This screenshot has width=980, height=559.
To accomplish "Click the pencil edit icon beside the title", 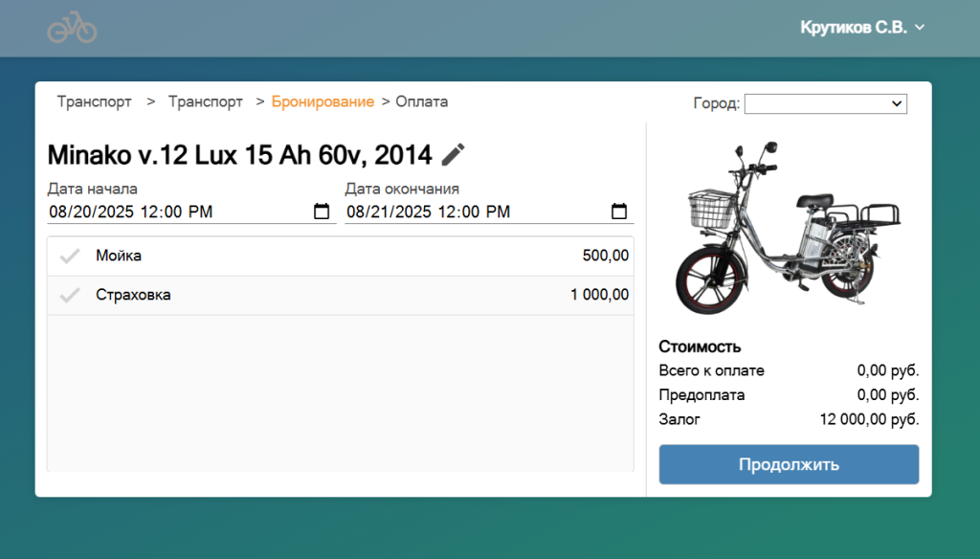I will (x=454, y=154).
